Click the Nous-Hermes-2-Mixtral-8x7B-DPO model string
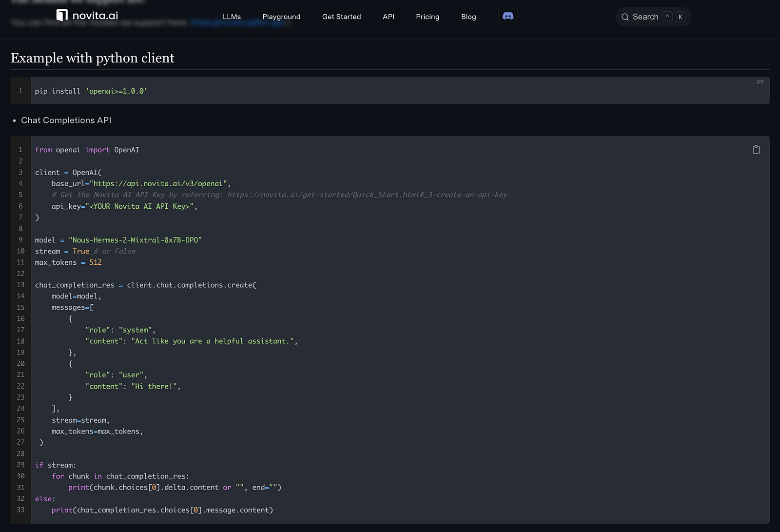The width and height of the screenshot is (780, 532). pos(135,240)
